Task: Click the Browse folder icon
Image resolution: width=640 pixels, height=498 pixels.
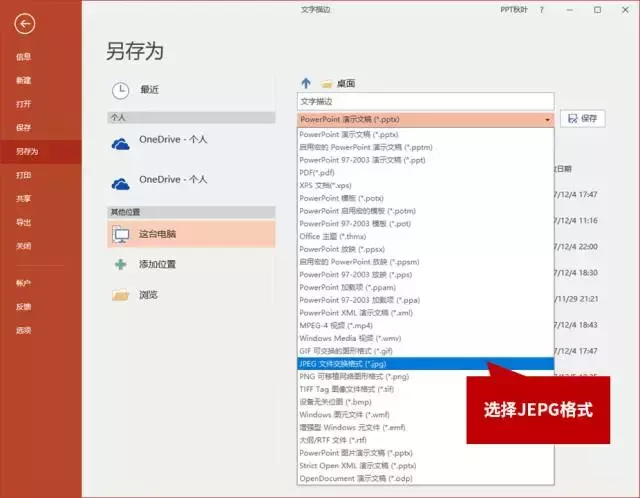Action: (121, 295)
